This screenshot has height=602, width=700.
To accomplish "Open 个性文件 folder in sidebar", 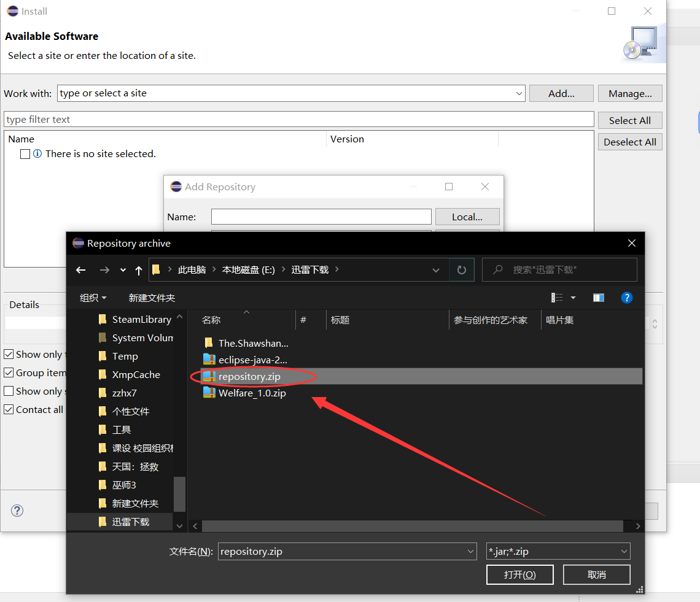I will coord(123,411).
